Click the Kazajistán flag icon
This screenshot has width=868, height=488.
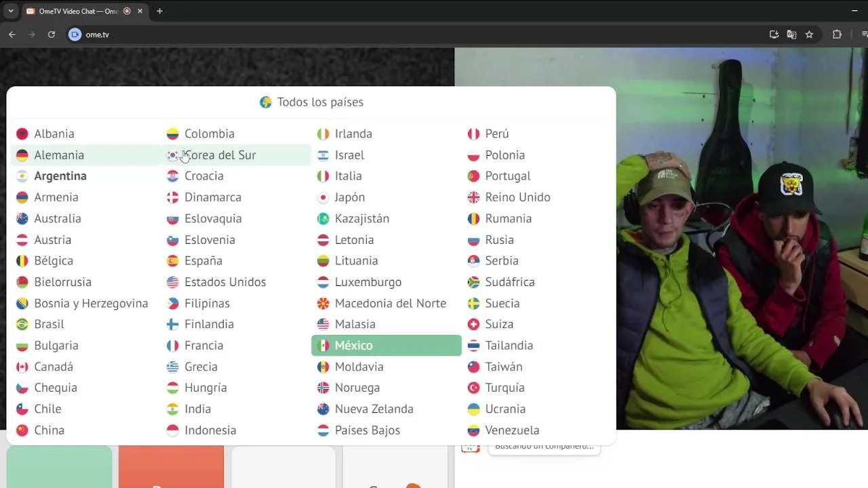(323, 218)
